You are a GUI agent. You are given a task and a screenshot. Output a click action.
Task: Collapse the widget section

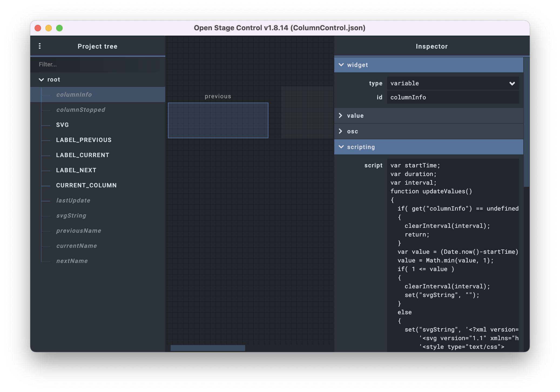coord(341,65)
